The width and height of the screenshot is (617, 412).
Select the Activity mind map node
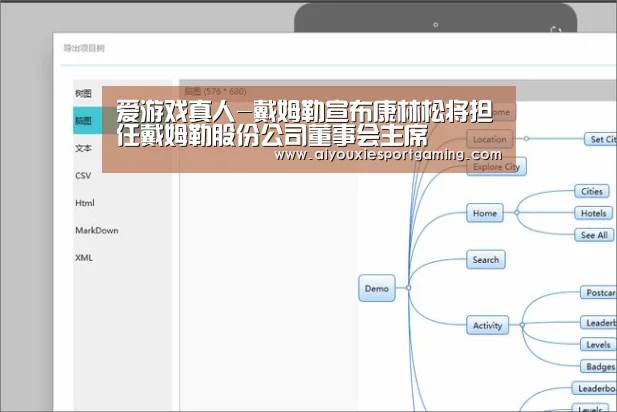(x=487, y=325)
